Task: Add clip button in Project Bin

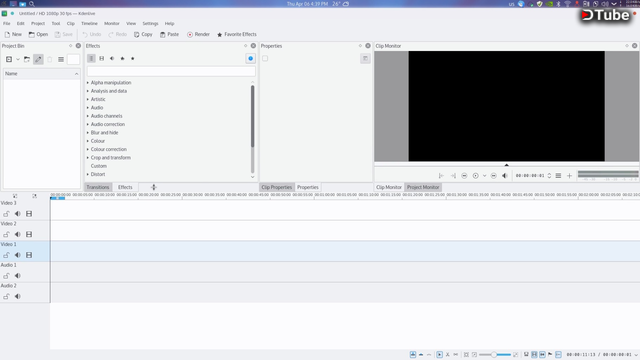Action: coord(9,59)
